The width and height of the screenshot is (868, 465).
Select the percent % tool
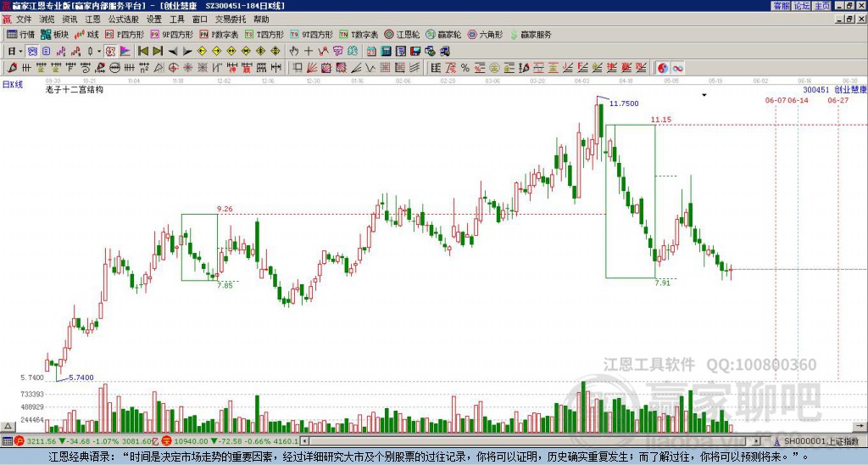pos(465,68)
